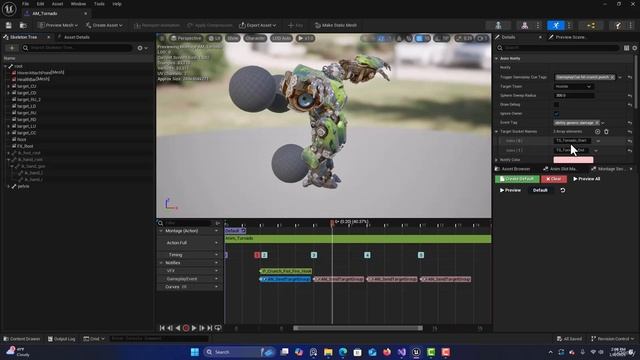640x360 pixels.
Task: Open the Asset menu
Action: (x=57, y=4)
